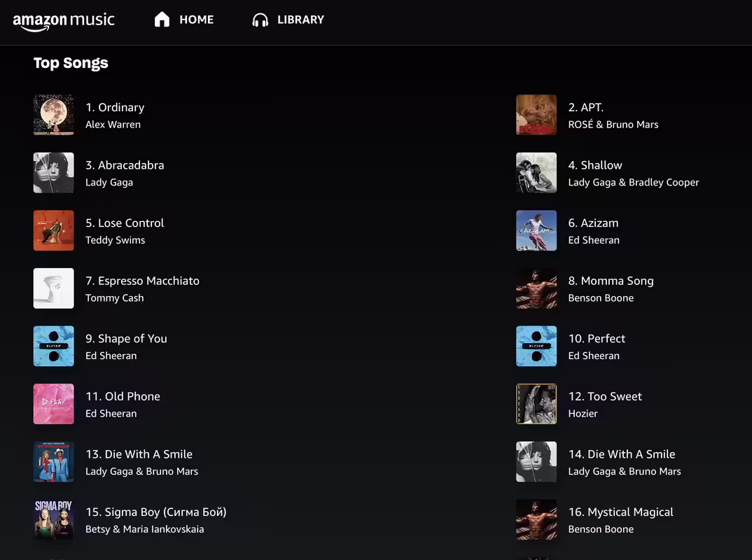Open the Too Sweet album artwork
The image size is (752, 560).
point(536,404)
